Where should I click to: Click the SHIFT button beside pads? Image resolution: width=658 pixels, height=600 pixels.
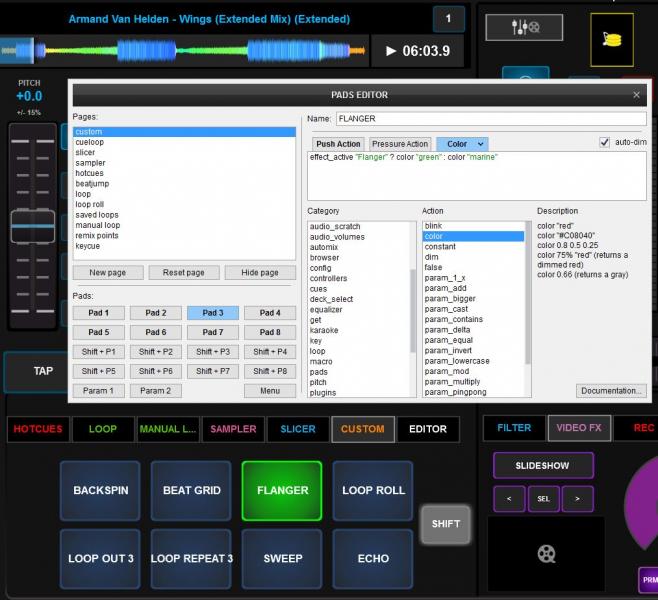446,524
